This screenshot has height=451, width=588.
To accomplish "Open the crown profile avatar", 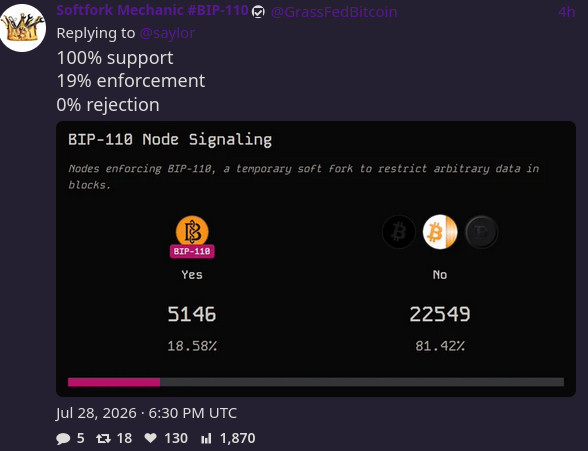I will tap(23, 28).
